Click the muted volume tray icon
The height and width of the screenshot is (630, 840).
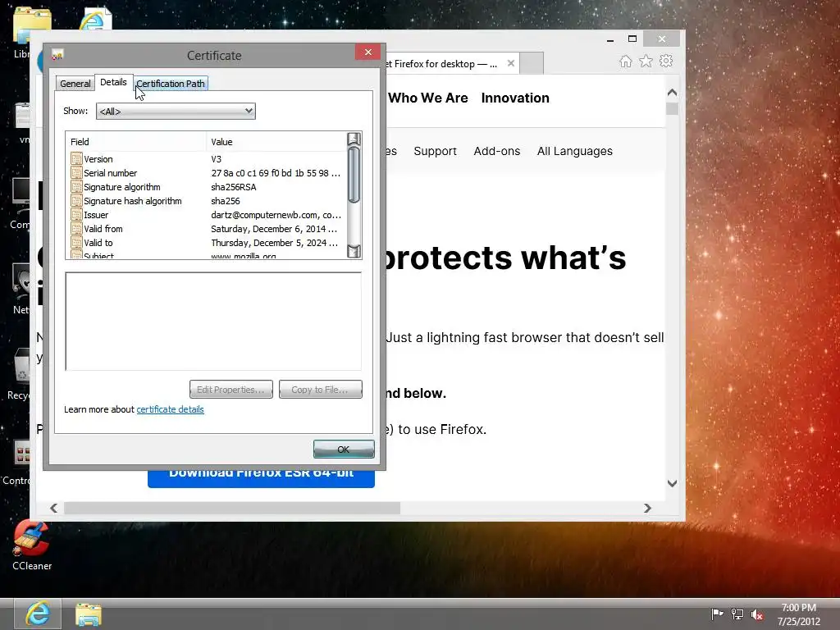pos(757,614)
